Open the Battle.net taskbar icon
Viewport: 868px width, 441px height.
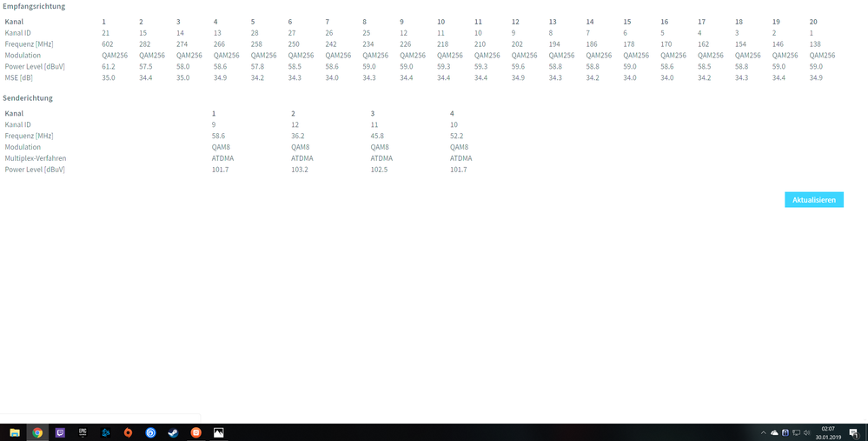tap(106, 432)
